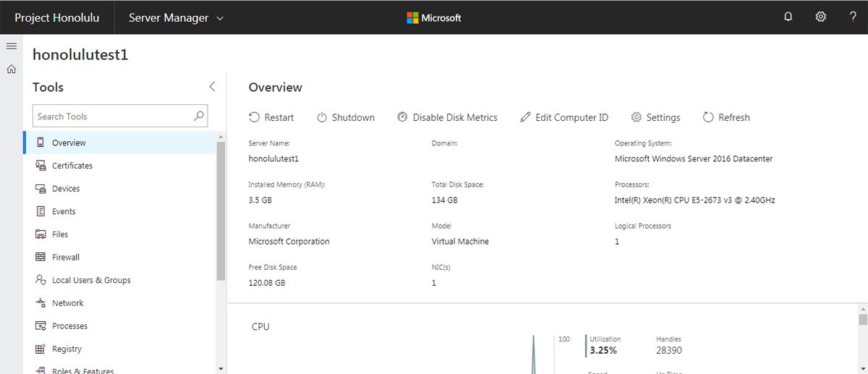Image resolution: width=868 pixels, height=374 pixels.
Task: Click the Virtual Machine model value
Action: click(460, 242)
